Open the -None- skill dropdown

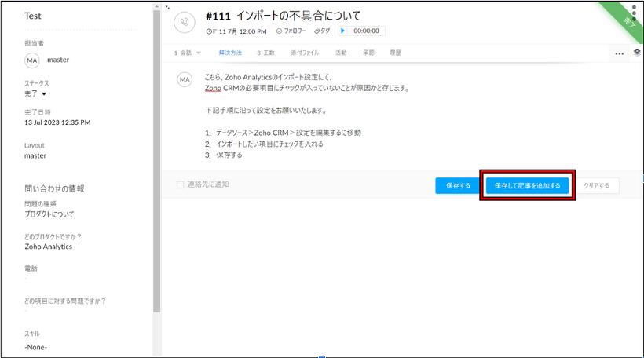pos(36,347)
